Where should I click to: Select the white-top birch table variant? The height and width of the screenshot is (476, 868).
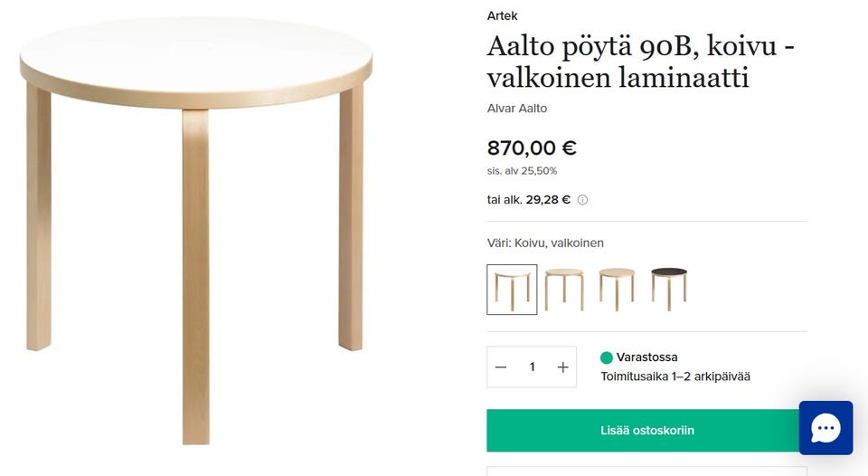pos(512,290)
